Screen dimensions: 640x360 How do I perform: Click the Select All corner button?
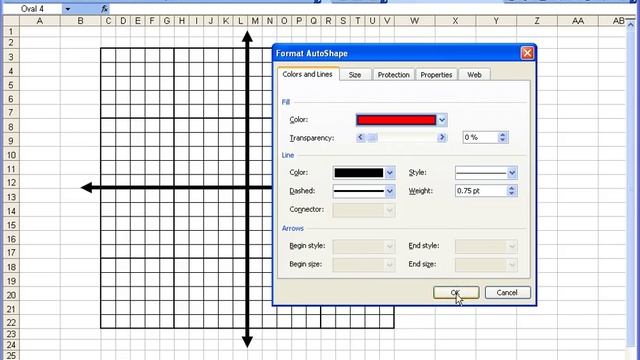coord(11,21)
